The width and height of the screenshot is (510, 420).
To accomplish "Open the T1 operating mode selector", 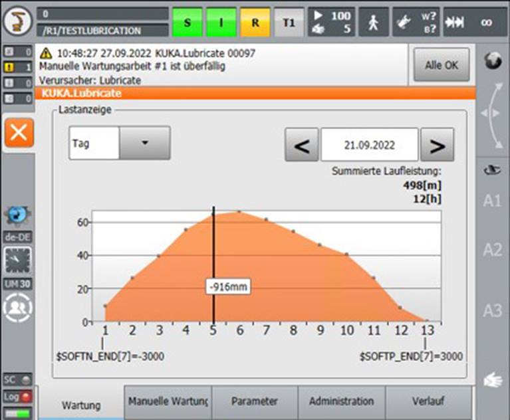I will [x=289, y=22].
